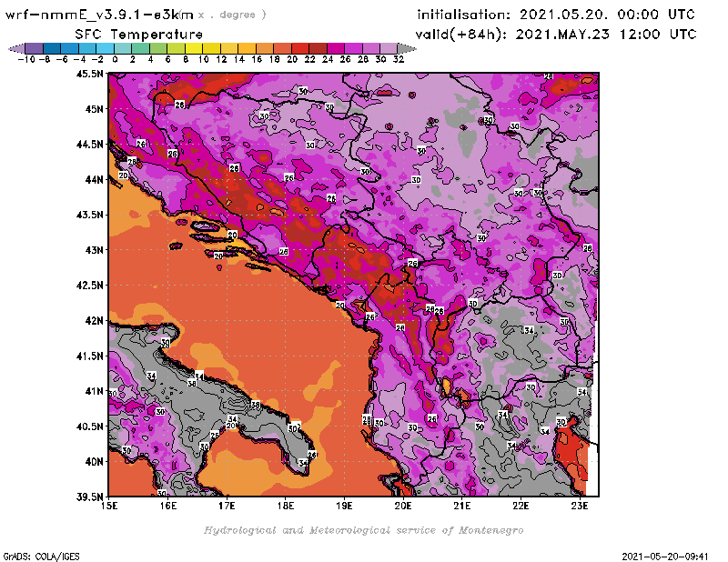Click the "41.5N" latitude label
This screenshot has width=728, height=562.
[90, 356]
